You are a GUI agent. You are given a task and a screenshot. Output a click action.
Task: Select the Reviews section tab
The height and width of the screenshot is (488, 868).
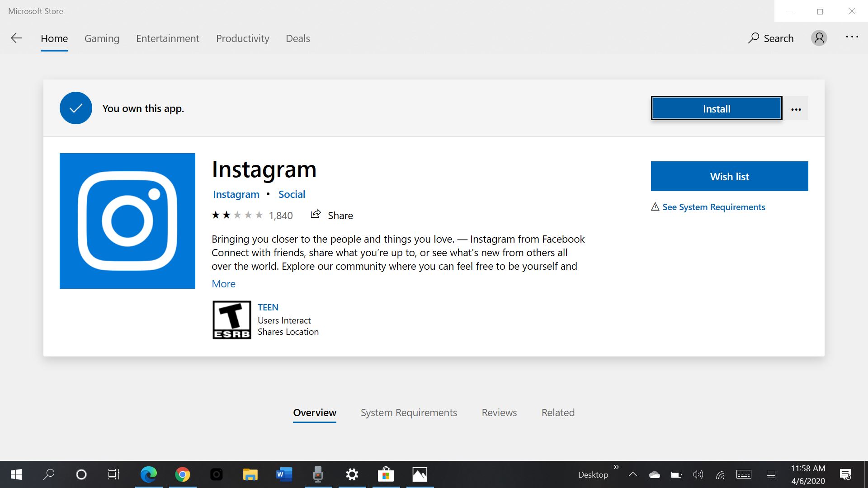click(499, 413)
